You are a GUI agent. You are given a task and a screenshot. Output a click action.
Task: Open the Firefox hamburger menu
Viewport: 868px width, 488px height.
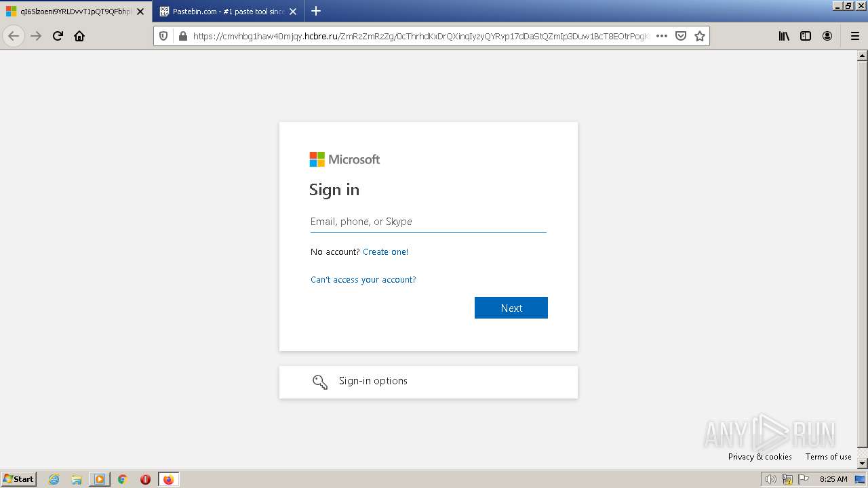pos(855,36)
